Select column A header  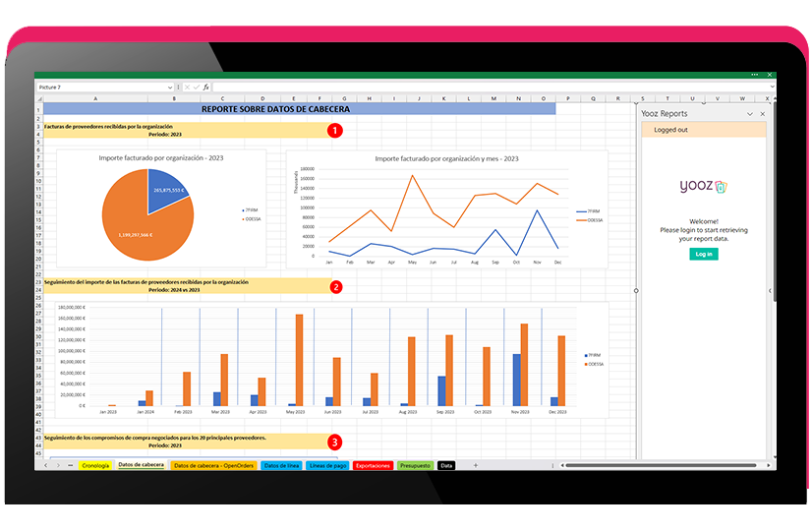[95, 98]
